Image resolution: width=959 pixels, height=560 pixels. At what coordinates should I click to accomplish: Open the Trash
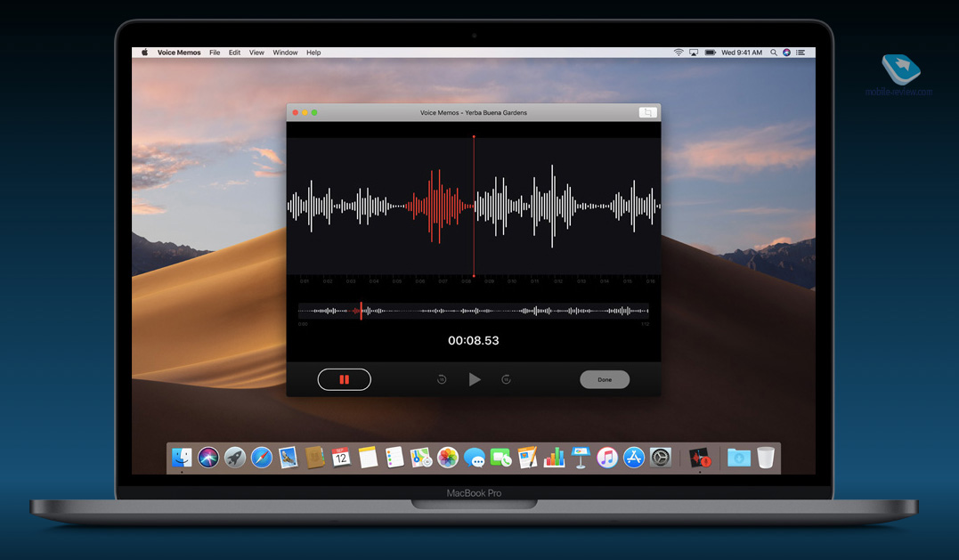pyautogui.click(x=766, y=458)
